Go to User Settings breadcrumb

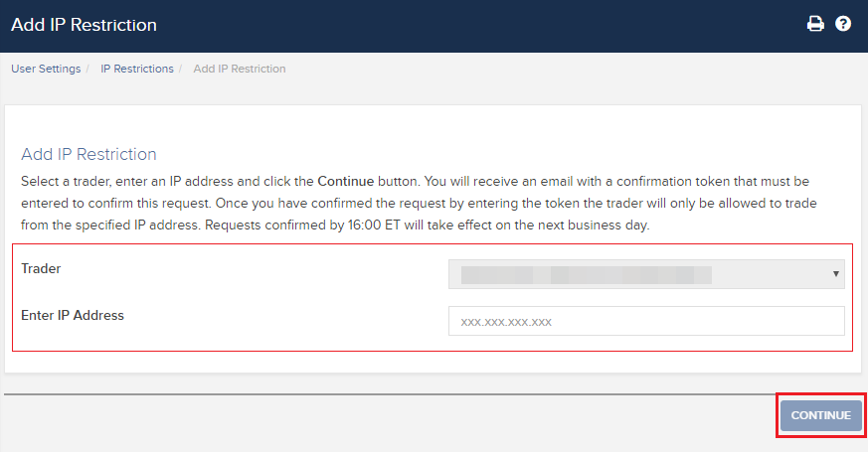tap(46, 69)
